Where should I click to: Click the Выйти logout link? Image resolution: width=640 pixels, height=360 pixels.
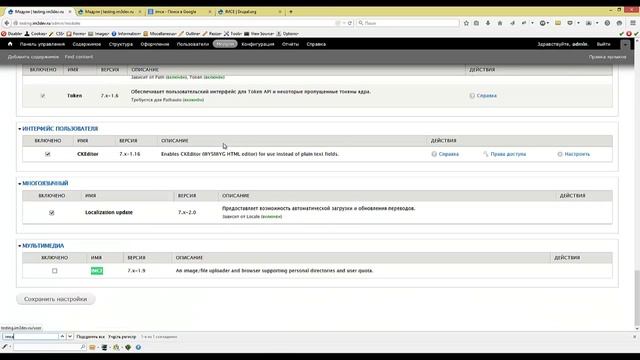pos(603,44)
